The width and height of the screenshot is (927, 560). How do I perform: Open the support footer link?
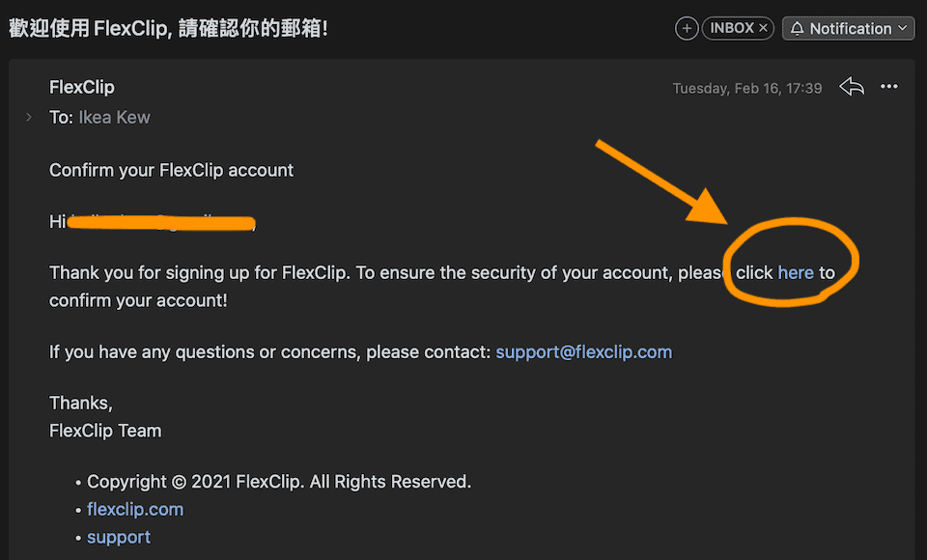coord(119,537)
